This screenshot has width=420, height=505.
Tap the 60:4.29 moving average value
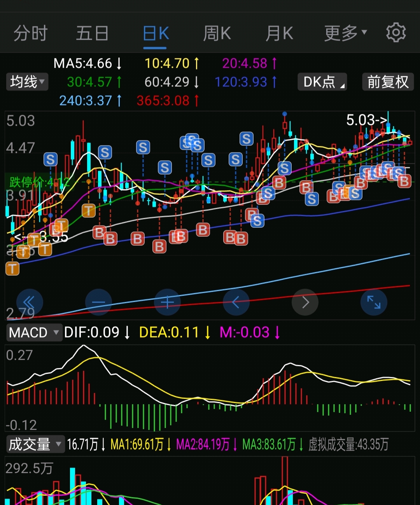click(x=172, y=82)
